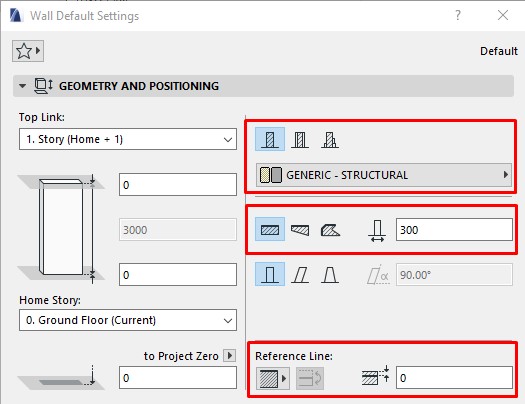
Task: Open the Home Story dropdown
Action: (x=128, y=320)
